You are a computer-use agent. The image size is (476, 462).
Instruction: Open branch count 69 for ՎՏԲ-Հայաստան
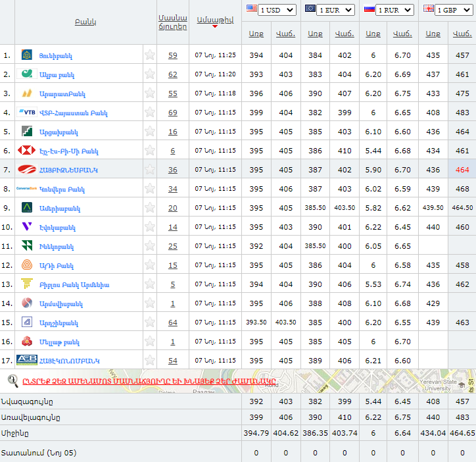(173, 113)
